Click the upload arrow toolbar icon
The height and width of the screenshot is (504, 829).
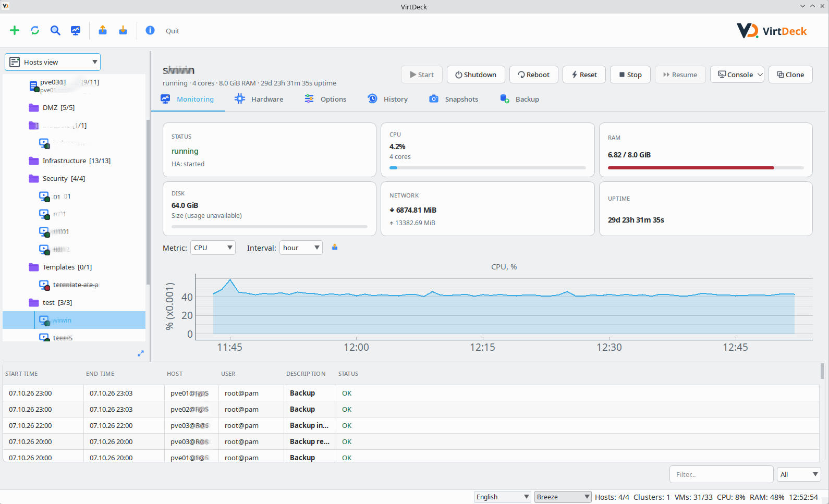pyautogui.click(x=103, y=30)
